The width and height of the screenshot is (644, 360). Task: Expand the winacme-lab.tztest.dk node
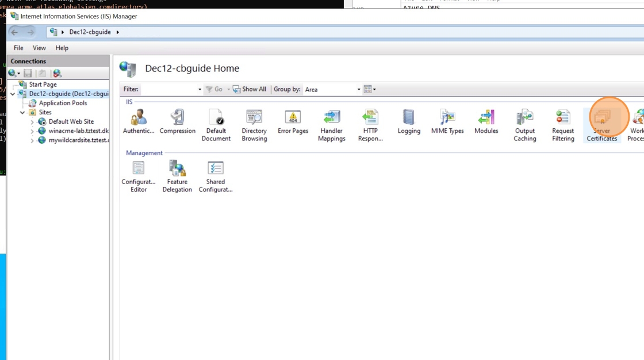[32, 131]
